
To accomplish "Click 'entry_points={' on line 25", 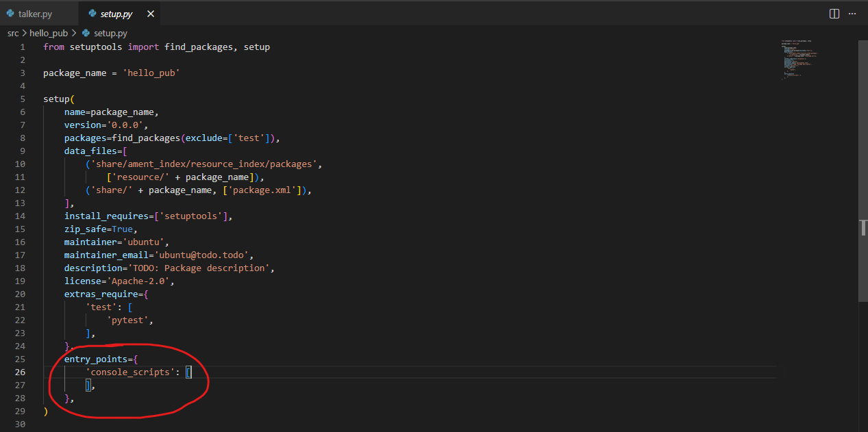I will point(101,359).
